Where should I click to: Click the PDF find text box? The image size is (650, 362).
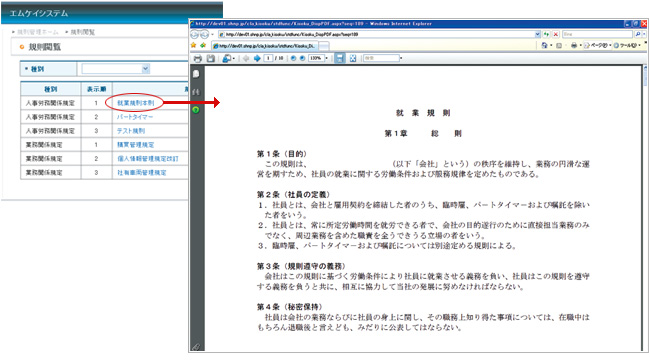pos(381,58)
